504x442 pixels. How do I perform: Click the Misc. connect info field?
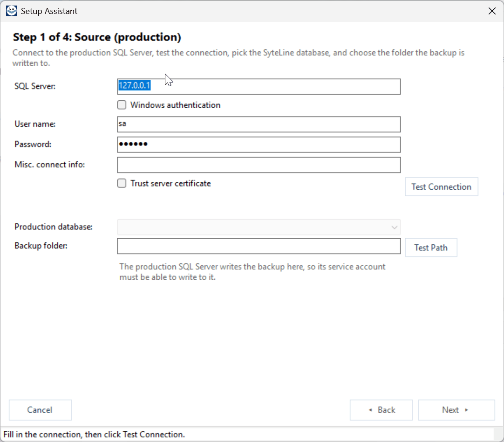point(259,165)
